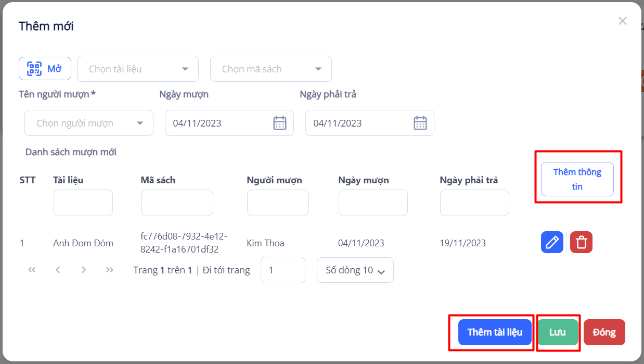Change the Số dòng 10 rows selector
This screenshot has width=644, height=364.
tap(355, 270)
